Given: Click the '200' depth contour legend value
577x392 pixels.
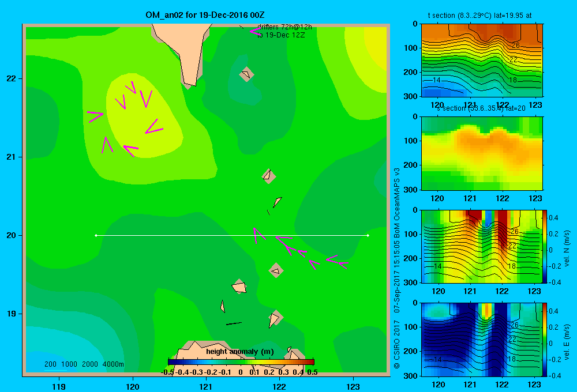Looking at the screenshot, I should pyautogui.click(x=50, y=364).
